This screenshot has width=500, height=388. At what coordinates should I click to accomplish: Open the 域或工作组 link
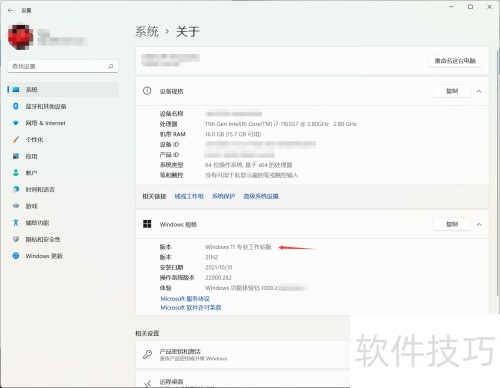pyautogui.click(x=189, y=196)
